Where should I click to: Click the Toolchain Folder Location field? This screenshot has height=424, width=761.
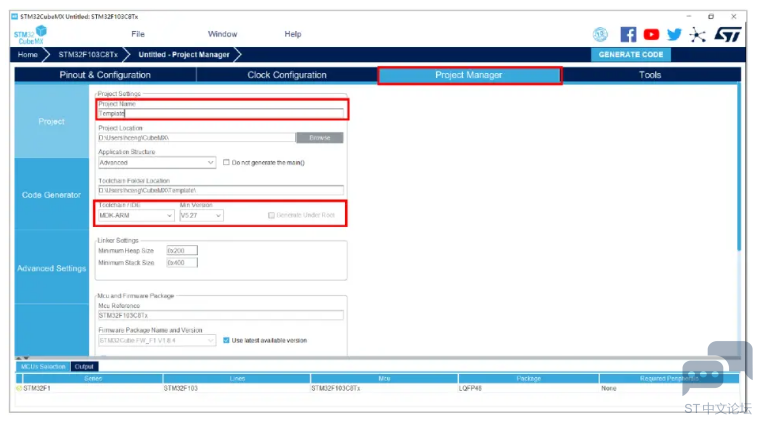(221, 190)
